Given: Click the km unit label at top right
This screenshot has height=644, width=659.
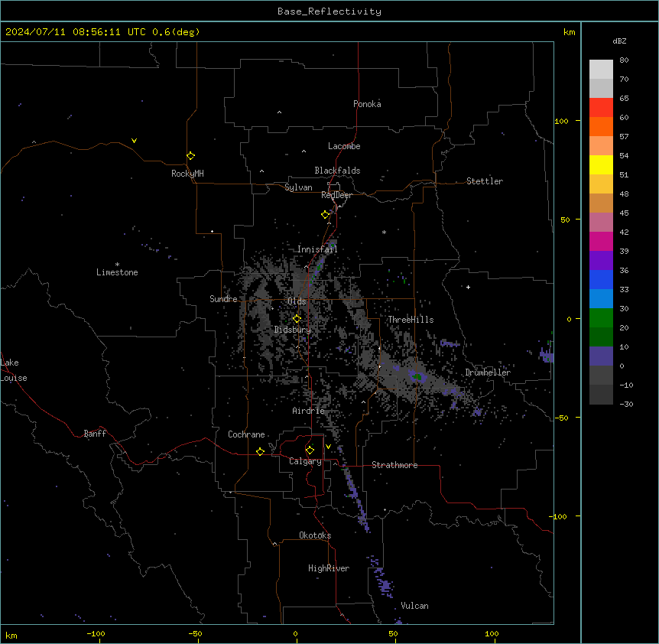Looking at the screenshot, I should (569, 32).
